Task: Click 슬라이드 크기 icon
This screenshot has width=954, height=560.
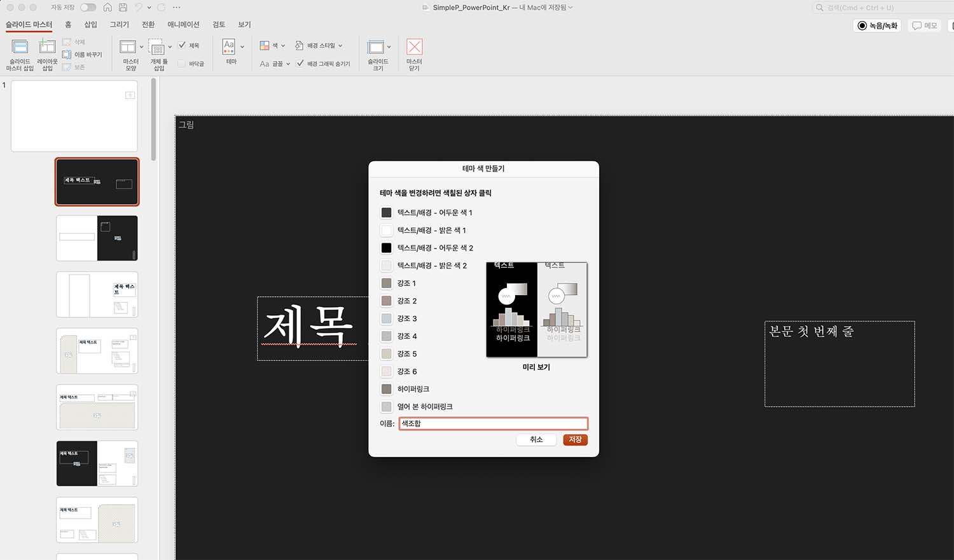Action: click(x=376, y=47)
